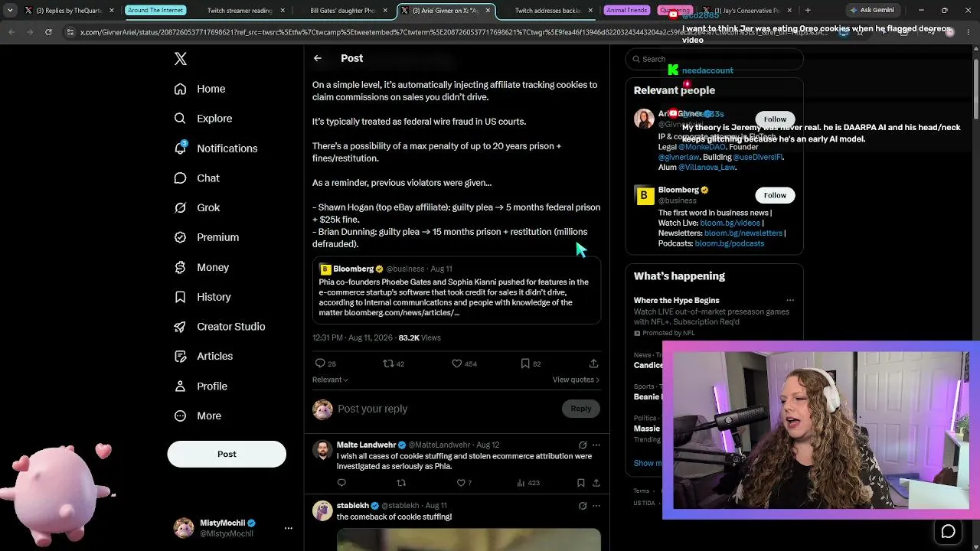The width and height of the screenshot is (980, 551).
Task: Reload the current page
Action: coord(48,32)
